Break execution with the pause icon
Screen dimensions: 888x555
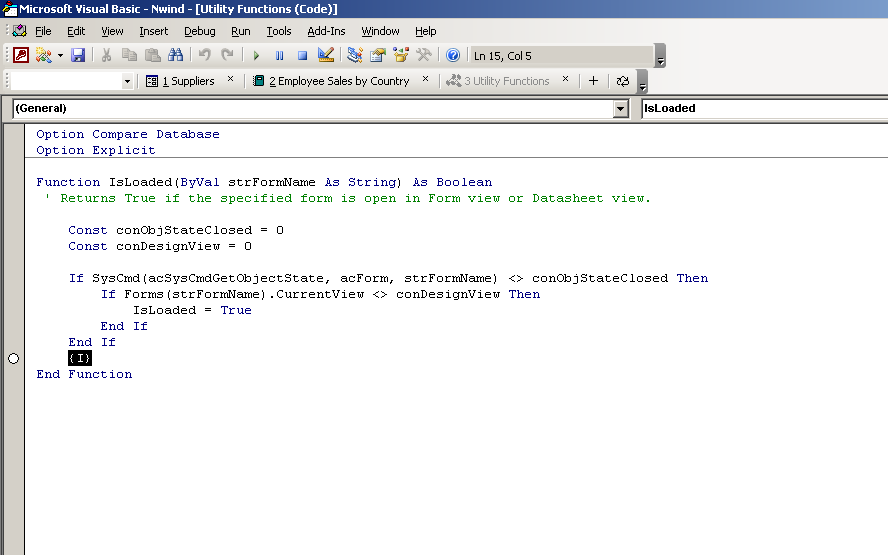click(x=279, y=56)
